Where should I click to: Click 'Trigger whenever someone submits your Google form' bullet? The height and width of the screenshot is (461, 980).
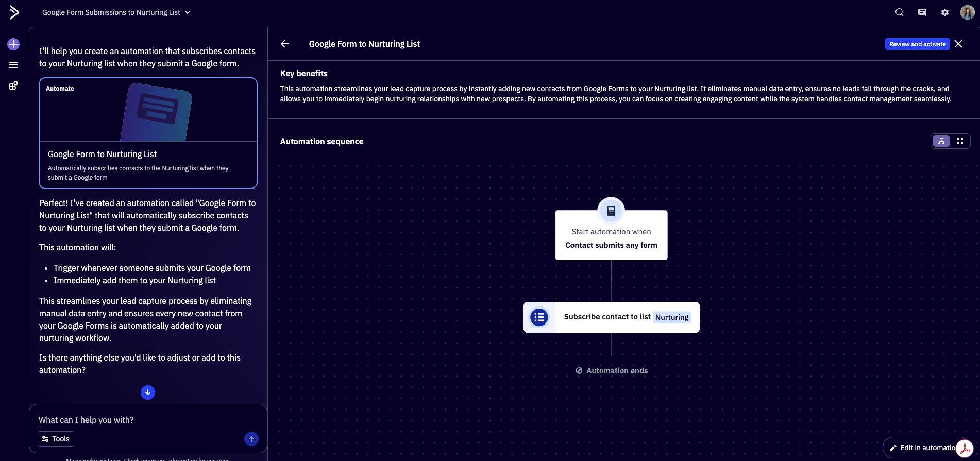[152, 268]
